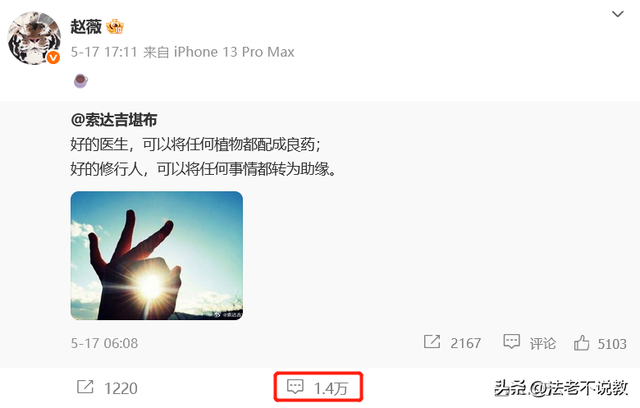The image size is (640, 408).
Task: Click the 2167 repost count
Action: click(465, 343)
